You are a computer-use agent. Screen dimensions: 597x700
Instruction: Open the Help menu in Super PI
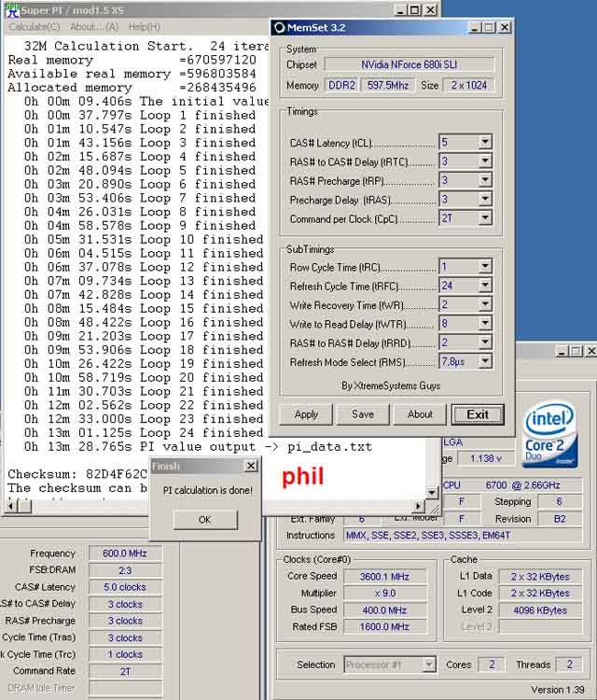144,27
